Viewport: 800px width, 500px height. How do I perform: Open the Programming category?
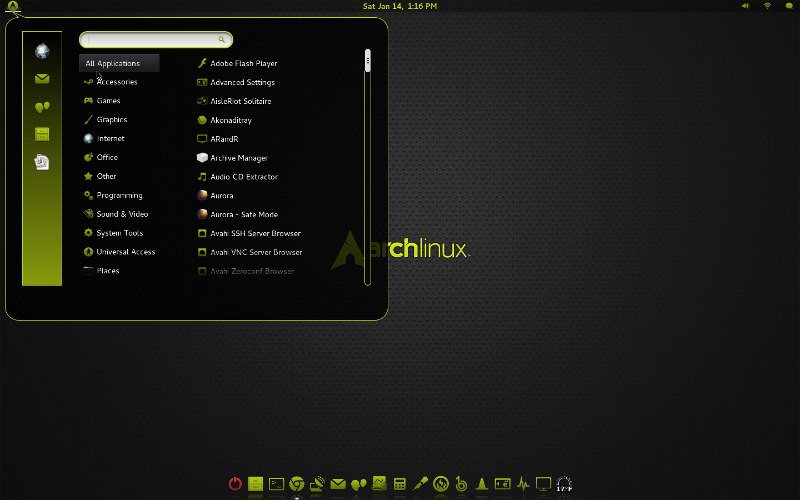coord(119,195)
